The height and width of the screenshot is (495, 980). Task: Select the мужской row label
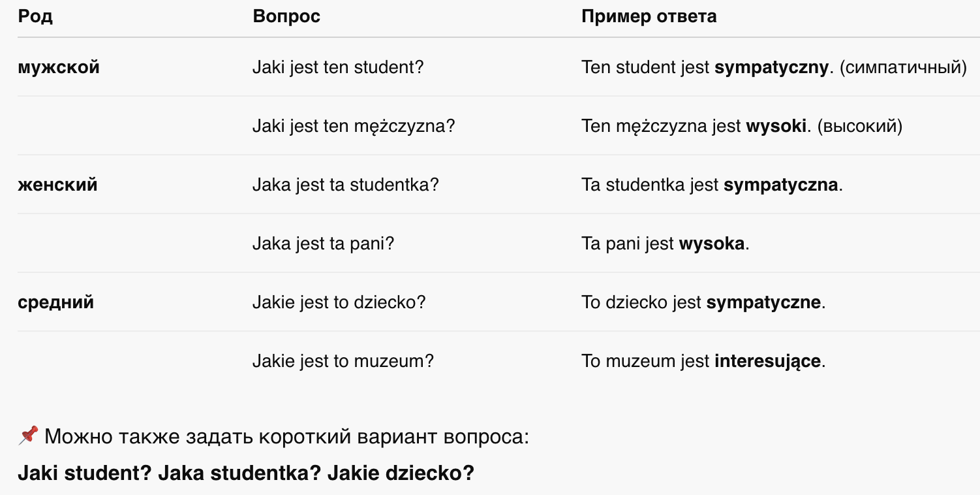click(x=59, y=67)
